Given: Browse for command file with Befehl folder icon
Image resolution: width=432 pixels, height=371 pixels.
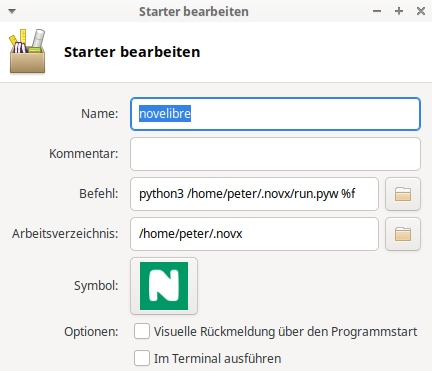Looking at the screenshot, I should click(403, 194).
